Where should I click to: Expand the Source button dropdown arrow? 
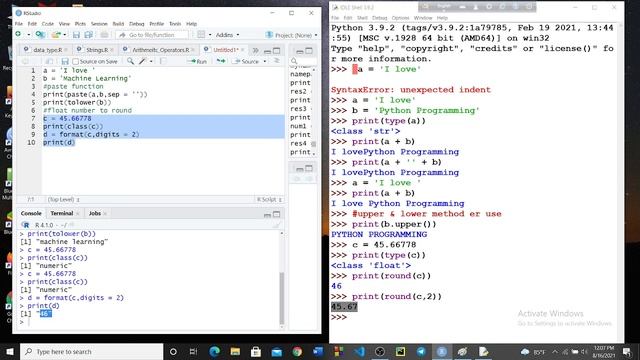coord(265,62)
